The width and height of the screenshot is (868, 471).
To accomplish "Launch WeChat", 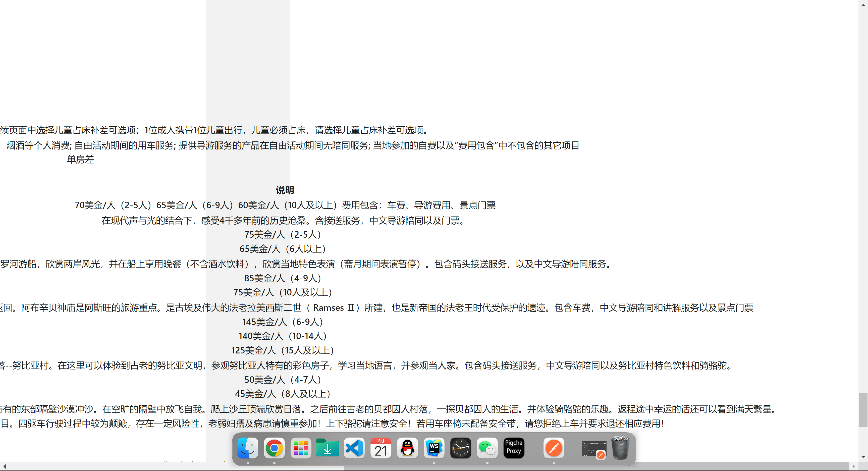I will pyautogui.click(x=487, y=448).
